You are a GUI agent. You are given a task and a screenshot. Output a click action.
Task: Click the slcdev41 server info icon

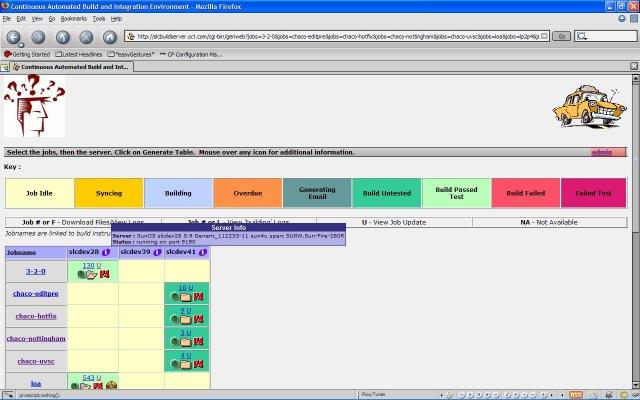click(x=203, y=252)
